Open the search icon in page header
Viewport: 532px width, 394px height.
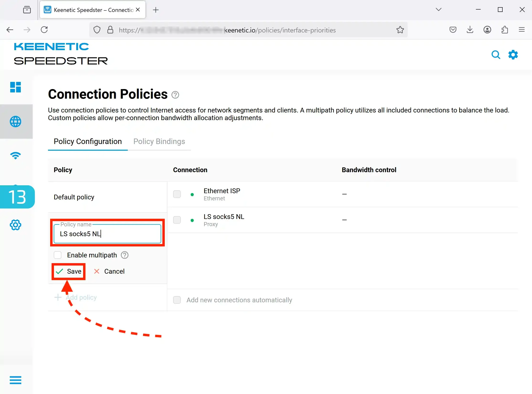[x=496, y=55]
